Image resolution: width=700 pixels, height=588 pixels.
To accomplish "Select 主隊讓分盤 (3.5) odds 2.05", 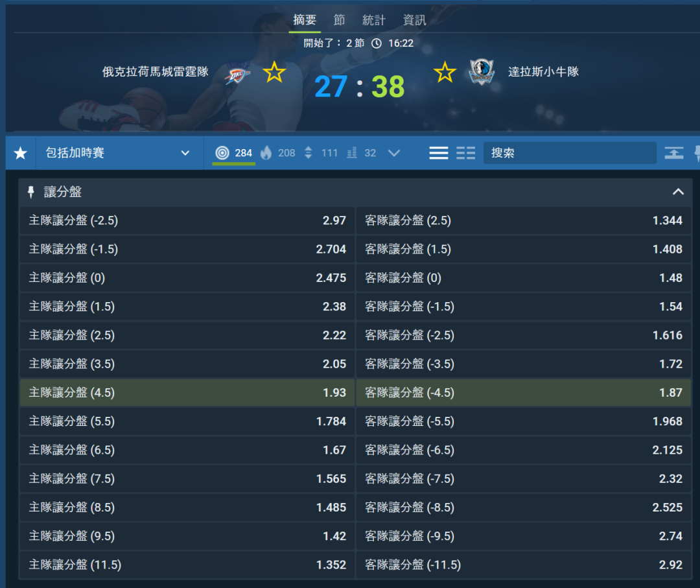I will click(x=187, y=364).
